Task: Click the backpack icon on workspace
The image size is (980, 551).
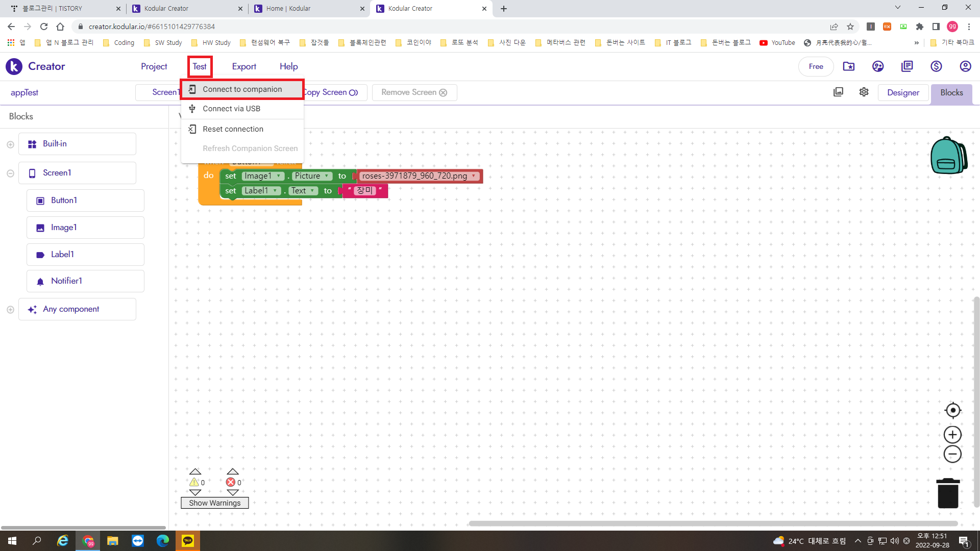Action: (x=948, y=156)
